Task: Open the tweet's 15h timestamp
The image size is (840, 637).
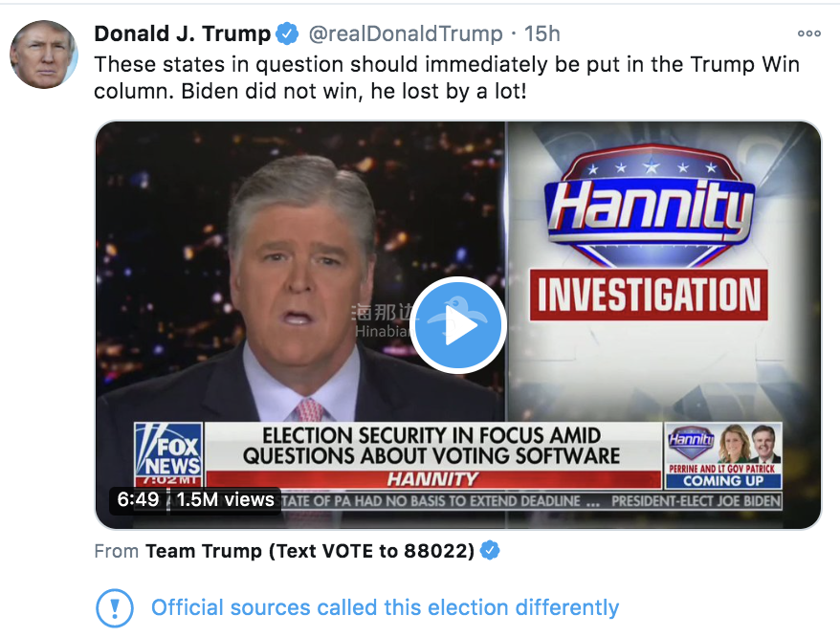Action: [542, 34]
